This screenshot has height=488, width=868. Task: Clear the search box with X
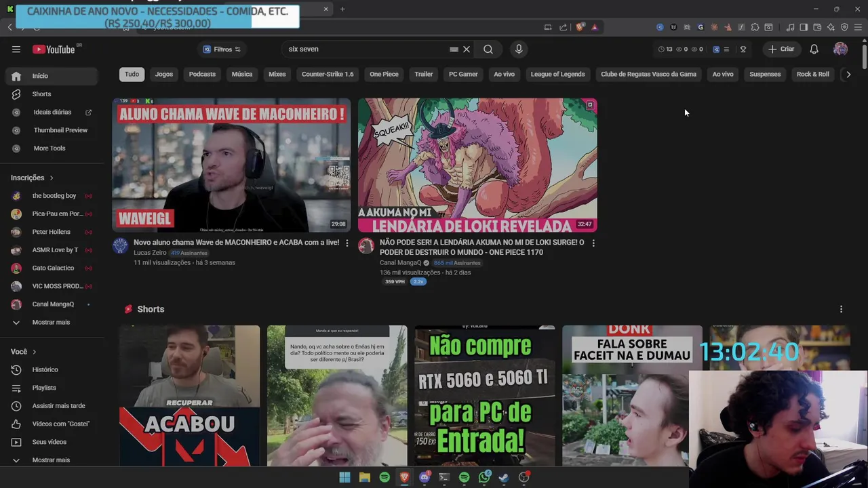(x=467, y=49)
